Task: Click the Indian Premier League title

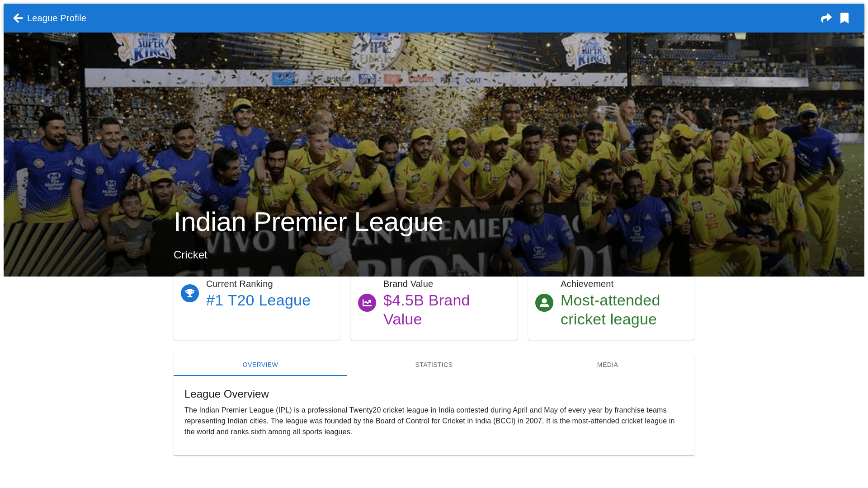Action: coord(308,222)
